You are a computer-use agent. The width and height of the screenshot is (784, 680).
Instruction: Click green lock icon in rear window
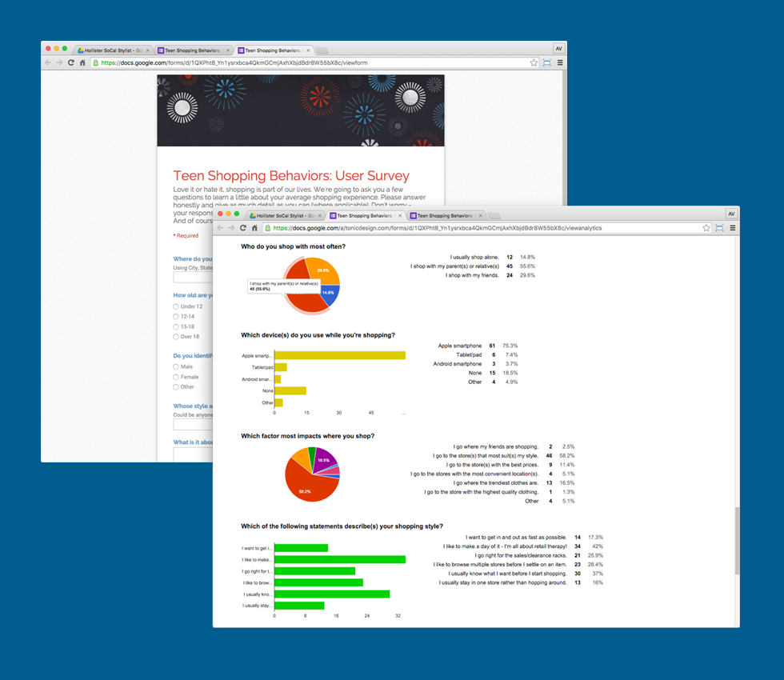click(x=95, y=62)
